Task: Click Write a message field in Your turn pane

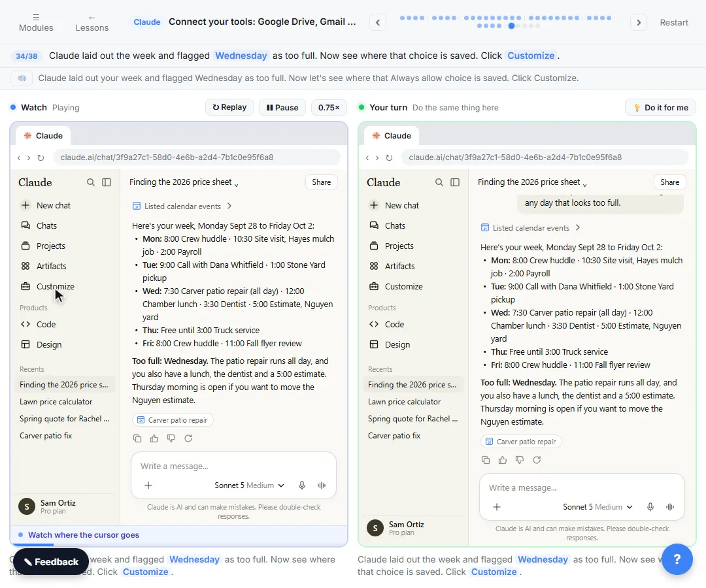Action: [582, 487]
